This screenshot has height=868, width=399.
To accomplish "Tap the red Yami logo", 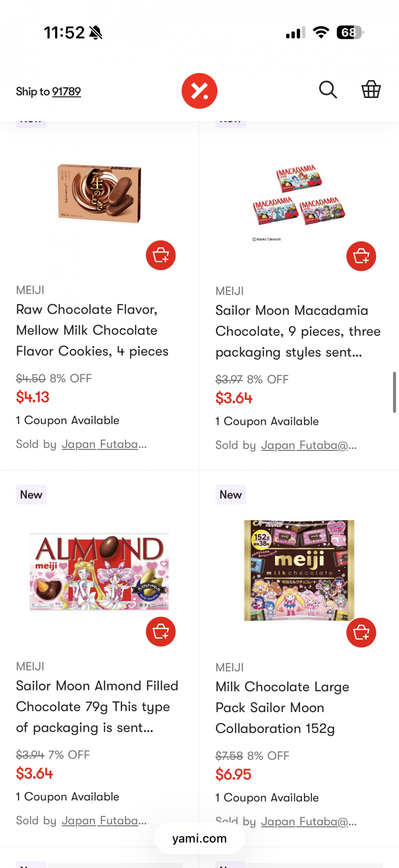I will [199, 91].
